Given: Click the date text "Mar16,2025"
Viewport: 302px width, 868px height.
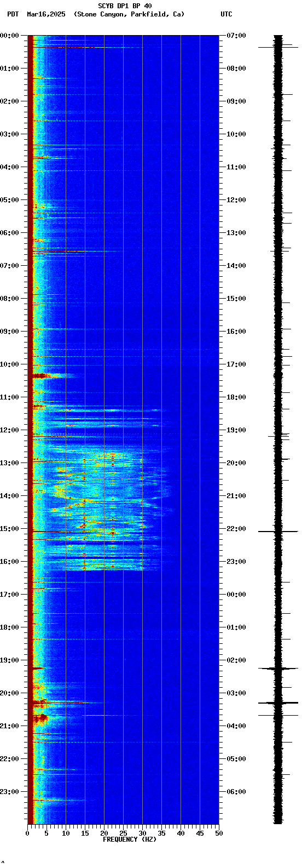Looking at the screenshot, I should 46,14.
